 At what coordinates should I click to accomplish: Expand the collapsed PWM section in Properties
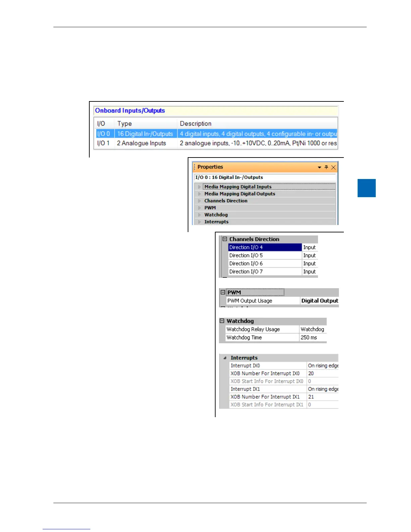click(199, 208)
